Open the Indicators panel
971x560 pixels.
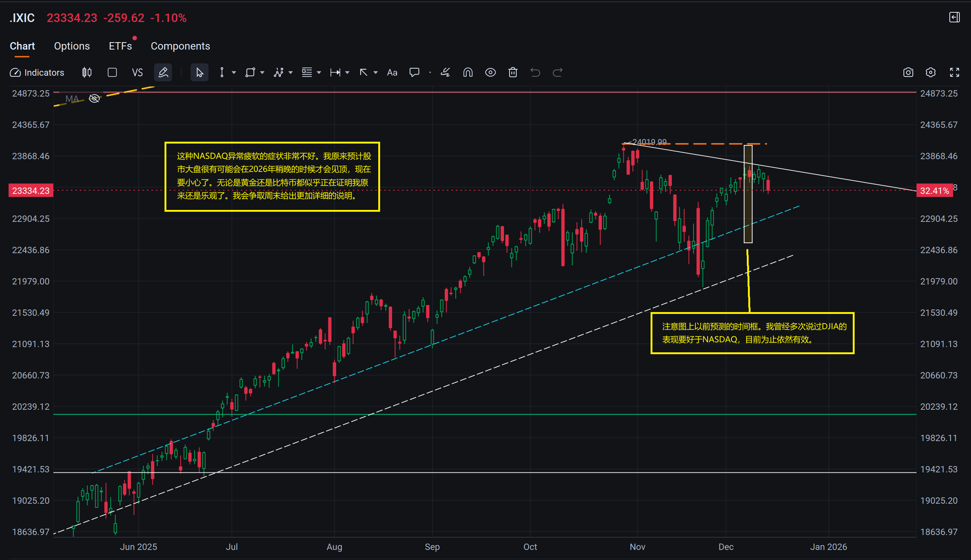click(x=37, y=72)
